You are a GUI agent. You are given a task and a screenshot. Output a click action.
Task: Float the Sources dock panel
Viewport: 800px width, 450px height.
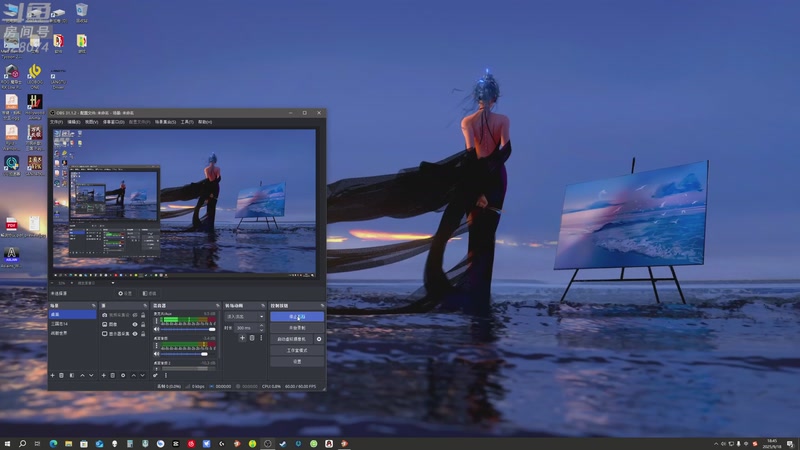coord(145,306)
